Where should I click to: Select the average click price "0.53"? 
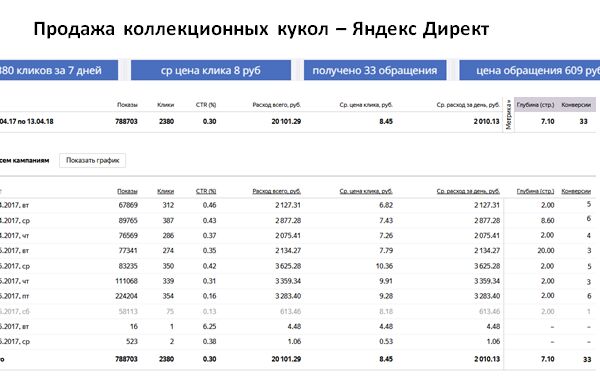click(x=386, y=341)
